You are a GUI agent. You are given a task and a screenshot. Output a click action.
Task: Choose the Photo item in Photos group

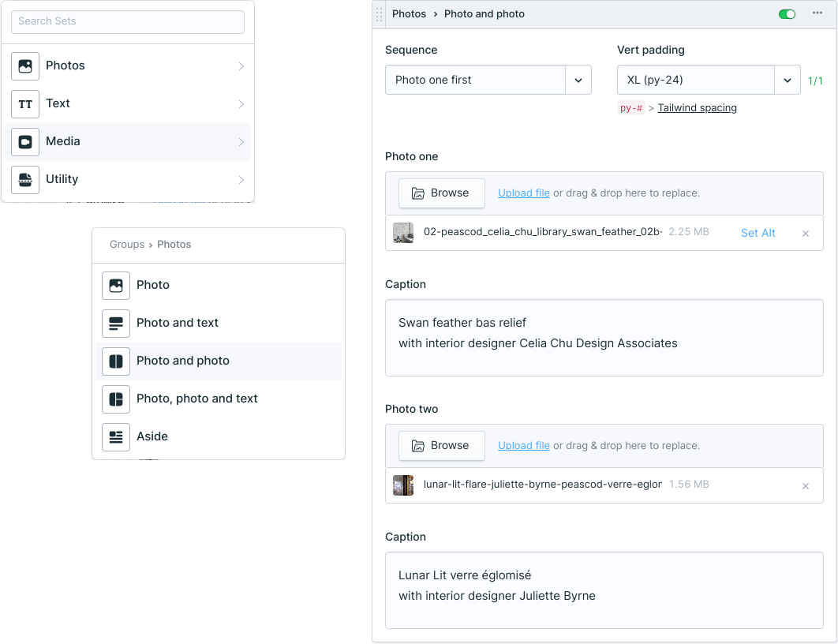pyautogui.click(x=153, y=285)
